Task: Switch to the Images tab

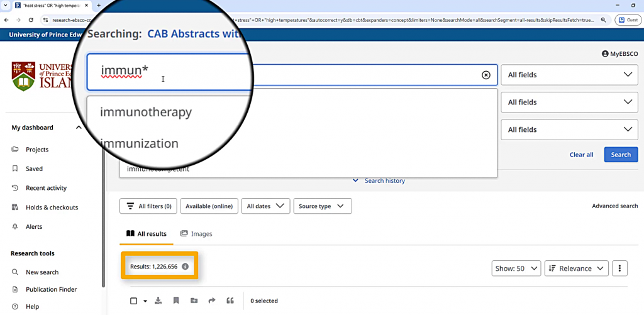Action: (196, 234)
